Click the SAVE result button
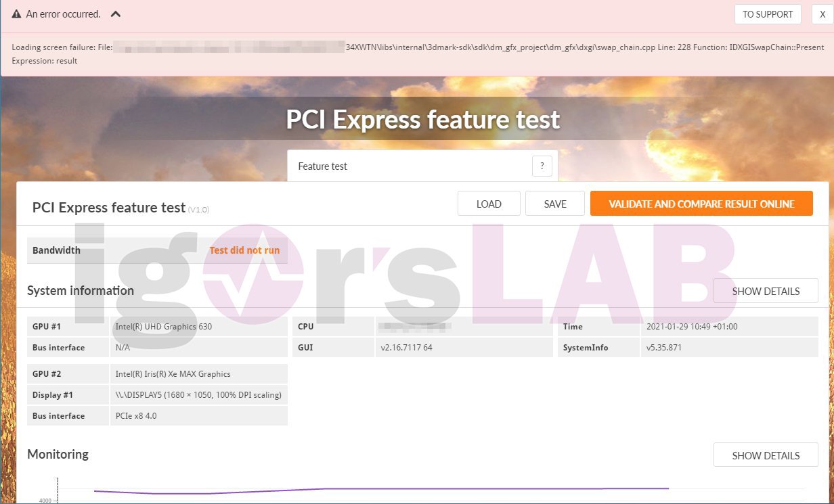The height and width of the screenshot is (504, 834). pos(555,204)
